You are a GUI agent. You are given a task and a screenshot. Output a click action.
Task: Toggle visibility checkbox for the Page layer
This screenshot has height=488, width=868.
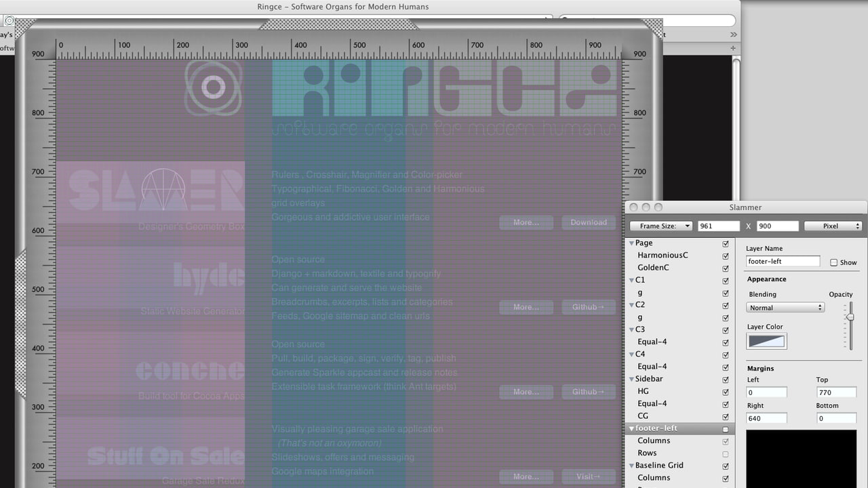[726, 243]
